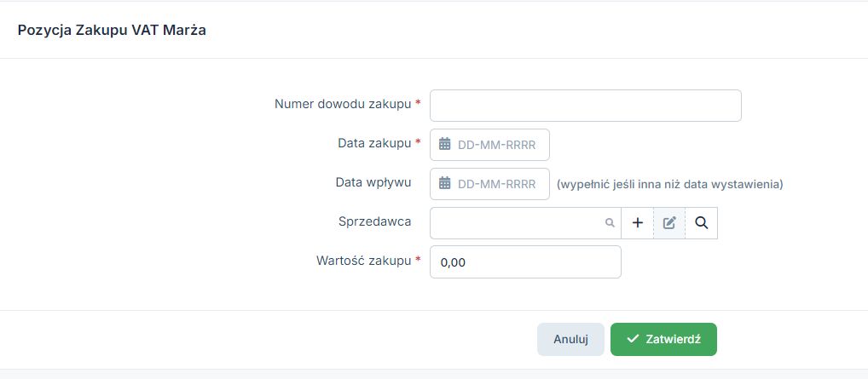This screenshot has width=868, height=379.
Task: Click the "Sprzedawca" label
Action: click(374, 221)
